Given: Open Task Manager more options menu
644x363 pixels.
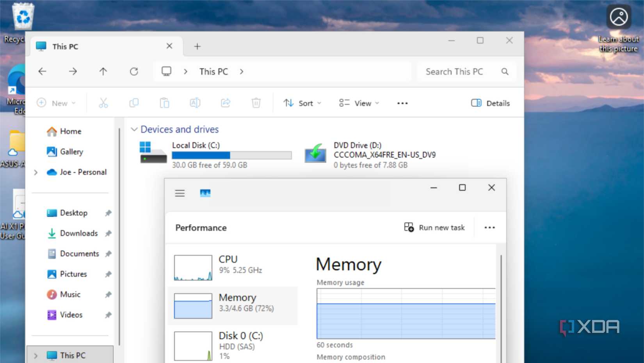Looking at the screenshot, I should click(489, 227).
